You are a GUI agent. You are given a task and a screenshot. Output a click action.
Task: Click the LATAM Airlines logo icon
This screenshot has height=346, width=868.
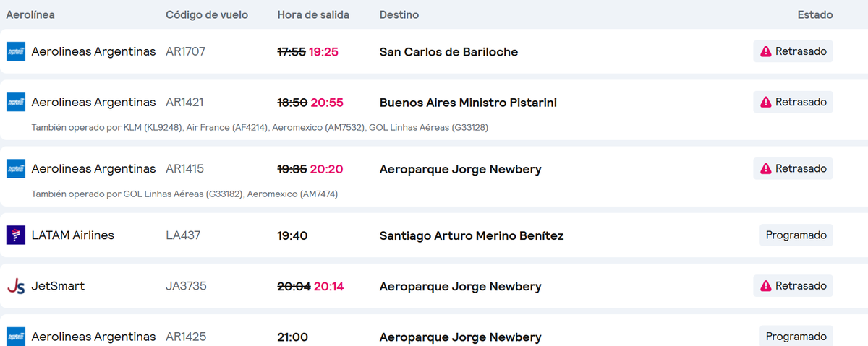[x=15, y=235]
